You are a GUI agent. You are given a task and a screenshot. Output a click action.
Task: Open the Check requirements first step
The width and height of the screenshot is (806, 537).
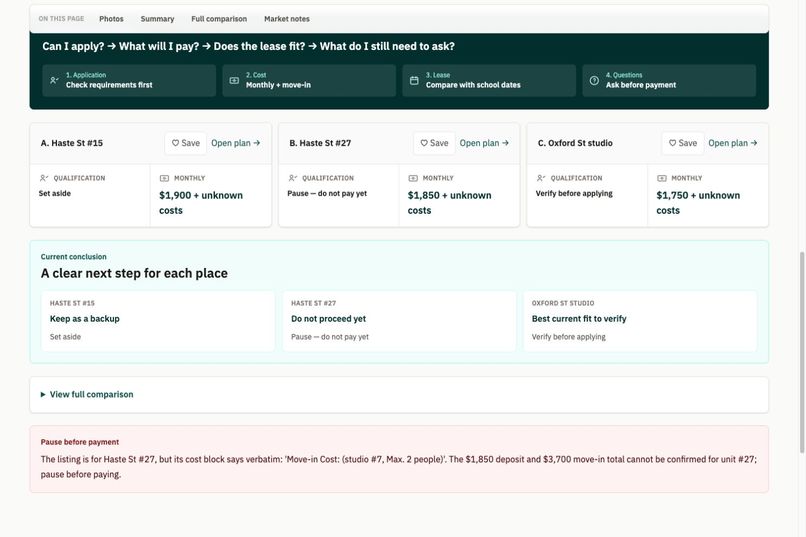coord(129,80)
